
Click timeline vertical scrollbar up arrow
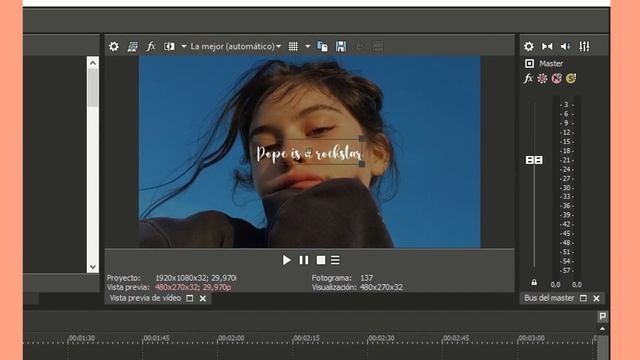[602, 329]
